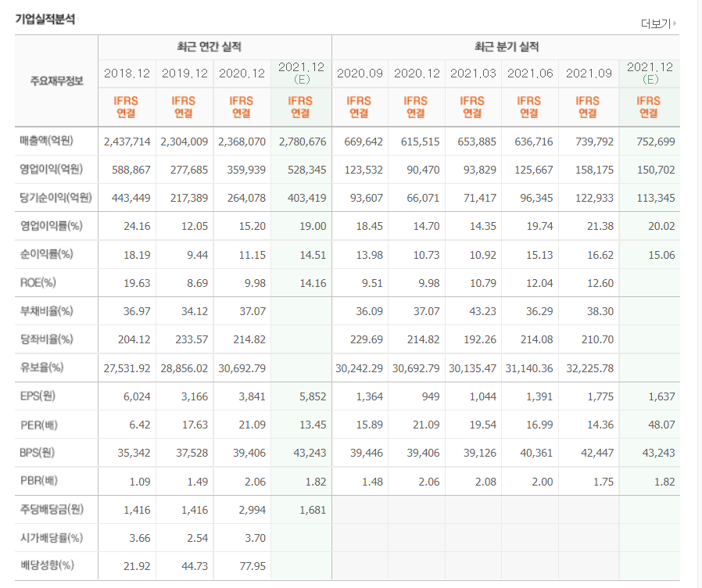Viewport: 702px width, 588px height.
Task: Select the 최근 분기 실적 header
Action: pyautogui.click(x=507, y=47)
